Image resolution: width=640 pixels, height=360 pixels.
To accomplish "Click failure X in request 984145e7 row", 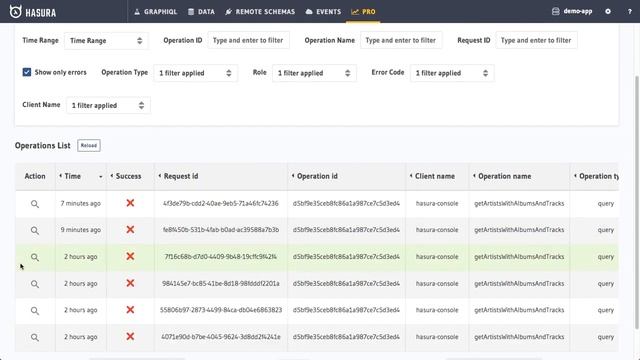I will (130, 283).
